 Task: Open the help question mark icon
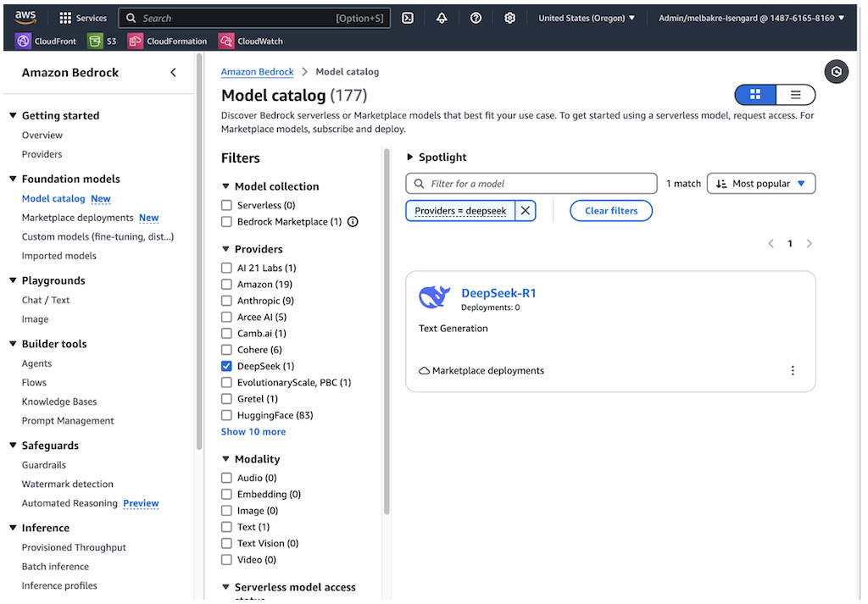coord(476,18)
